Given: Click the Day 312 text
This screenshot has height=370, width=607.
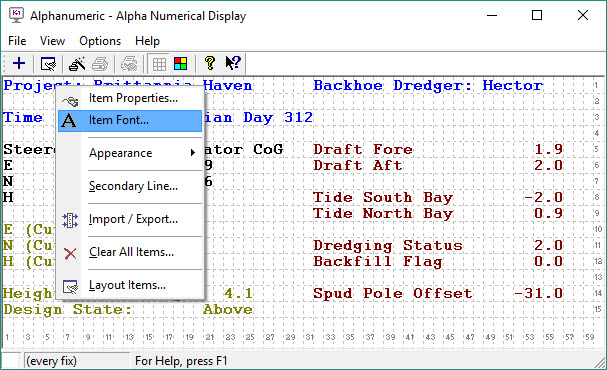Looking at the screenshot, I should tap(278, 118).
